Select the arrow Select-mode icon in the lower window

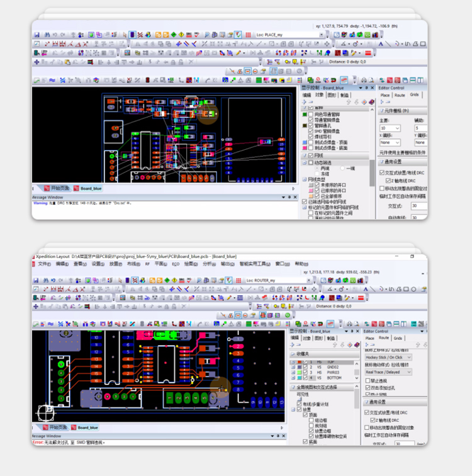click(x=120, y=280)
